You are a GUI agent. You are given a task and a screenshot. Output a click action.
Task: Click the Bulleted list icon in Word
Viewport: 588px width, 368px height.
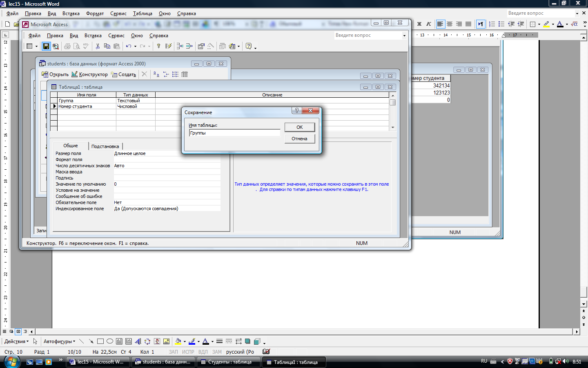(x=501, y=24)
